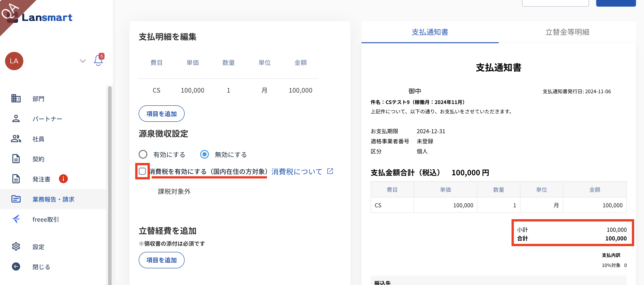644x285 pixels.
Task: Select the 有効にする radio button
Action: 143,154
